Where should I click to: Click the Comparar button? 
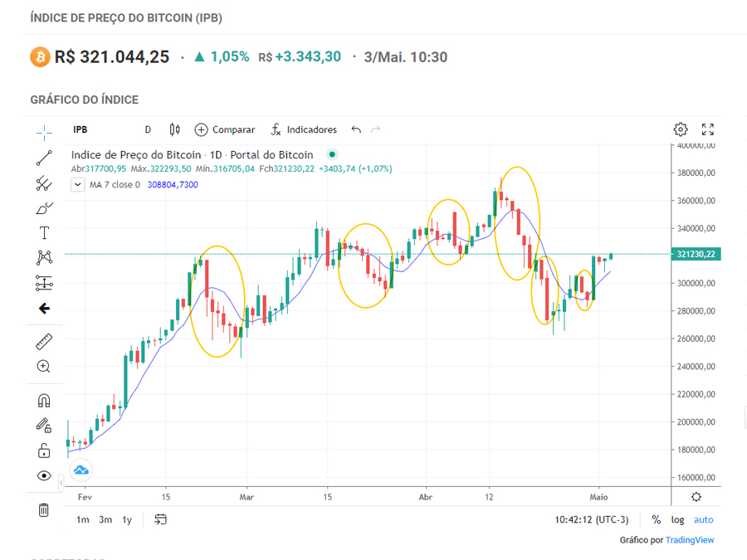tap(225, 129)
